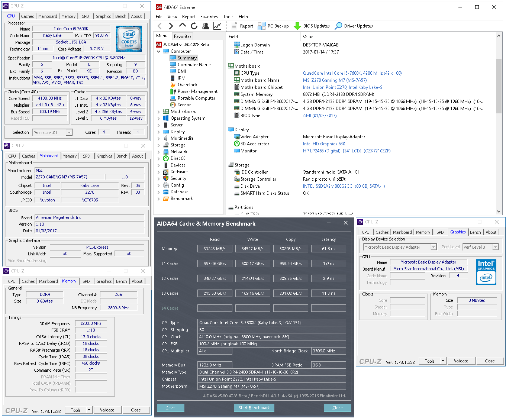Collapse the Computer tree node
Image resolution: width=506 pixels, height=420 pixels.
click(159, 51)
